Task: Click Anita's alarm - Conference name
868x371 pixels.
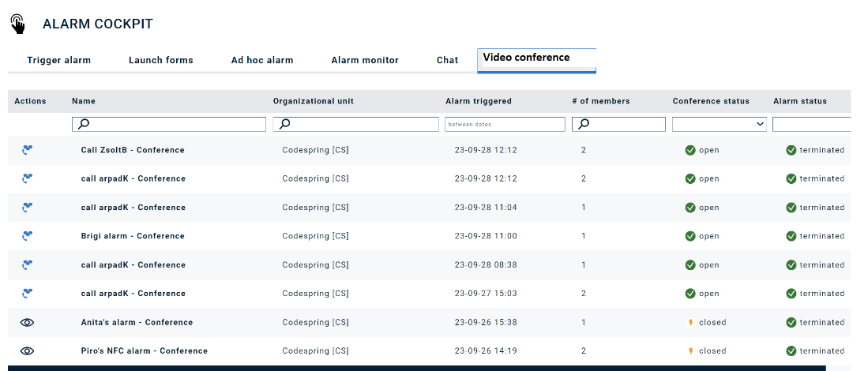Action: click(137, 322)
